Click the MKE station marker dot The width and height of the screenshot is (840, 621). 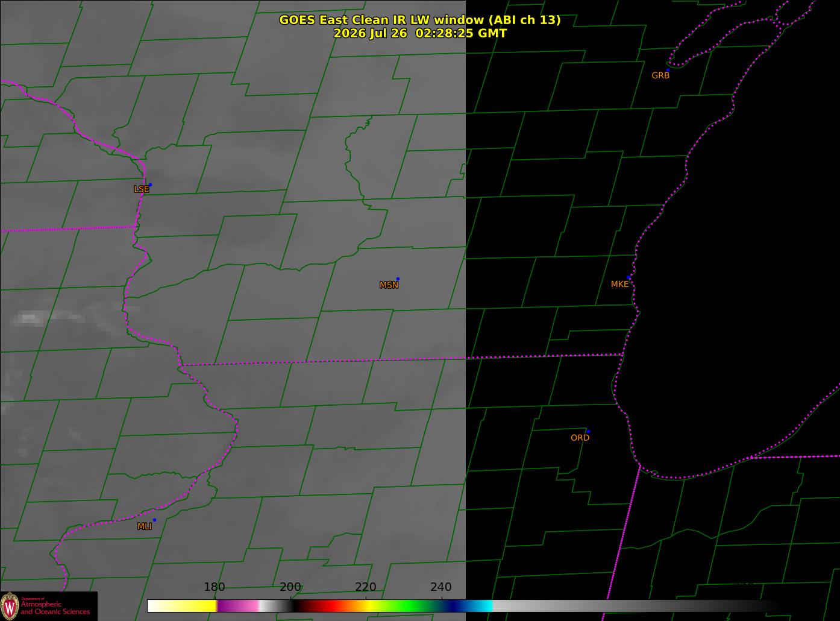click(x=628, y=277)
